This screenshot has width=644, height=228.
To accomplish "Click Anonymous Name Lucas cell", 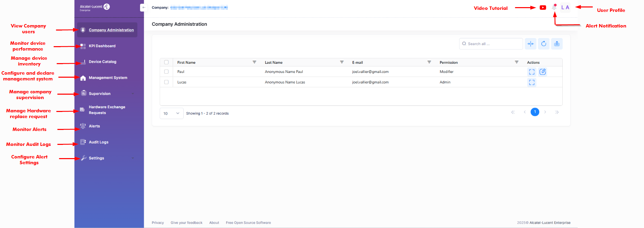I will [285, 82].
